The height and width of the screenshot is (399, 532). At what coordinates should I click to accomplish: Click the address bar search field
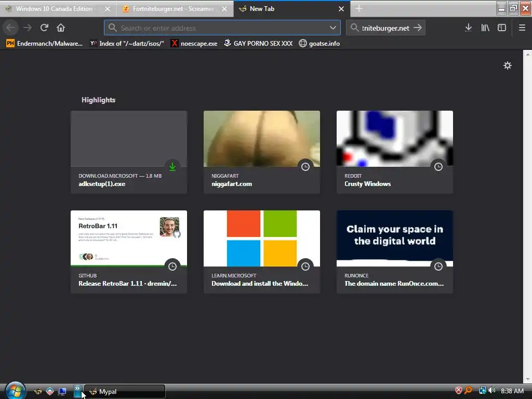[222, 28]
